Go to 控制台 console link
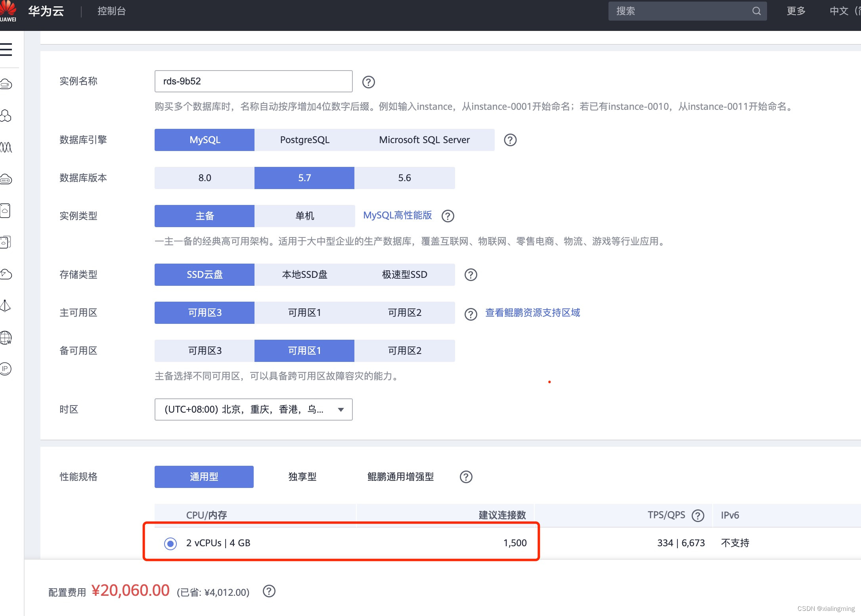 tap(112, 11)
